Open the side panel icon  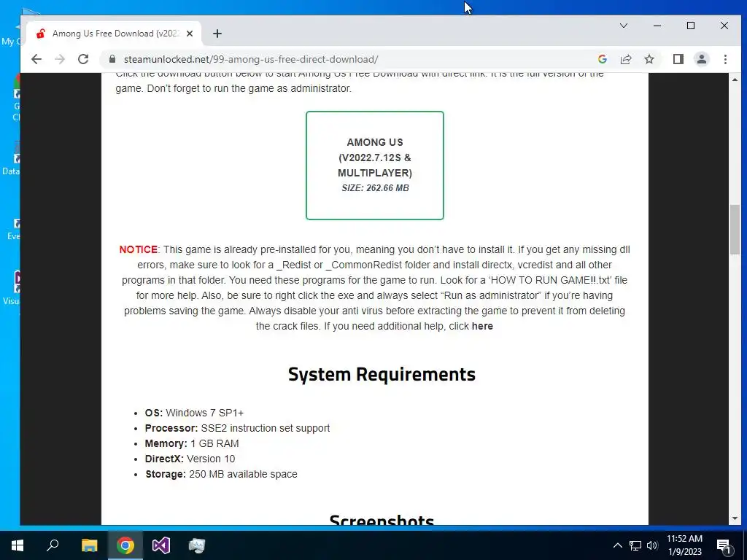678,59
